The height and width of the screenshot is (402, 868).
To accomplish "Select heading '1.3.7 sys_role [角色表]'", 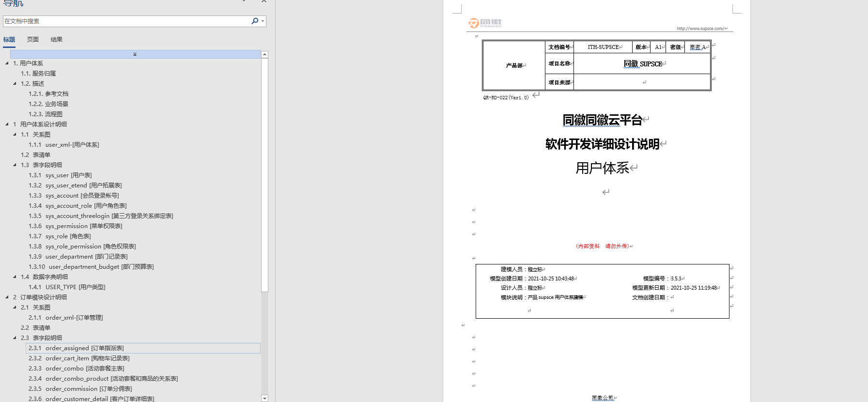I will pyautogui.click(x=60, y=236).
